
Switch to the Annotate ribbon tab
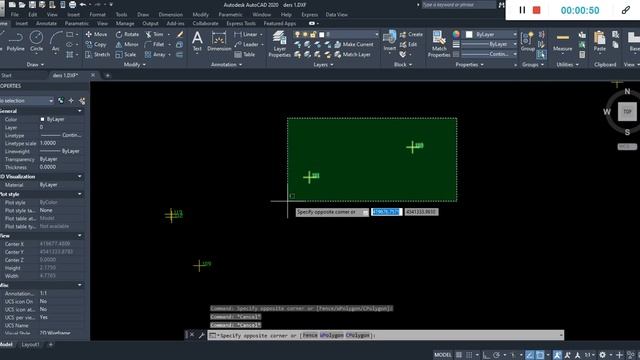tap(46, 23)
